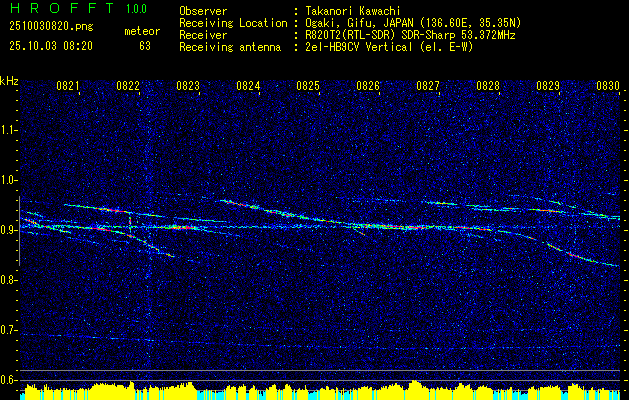Select the file name 2510030820.png
The image size is (629, 400).
(51, 27)
